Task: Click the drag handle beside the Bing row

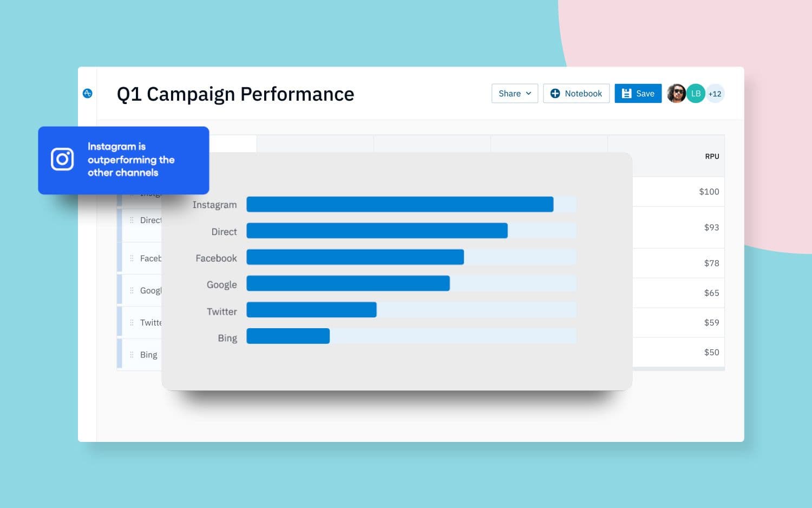Action: [x=133, y=354]
